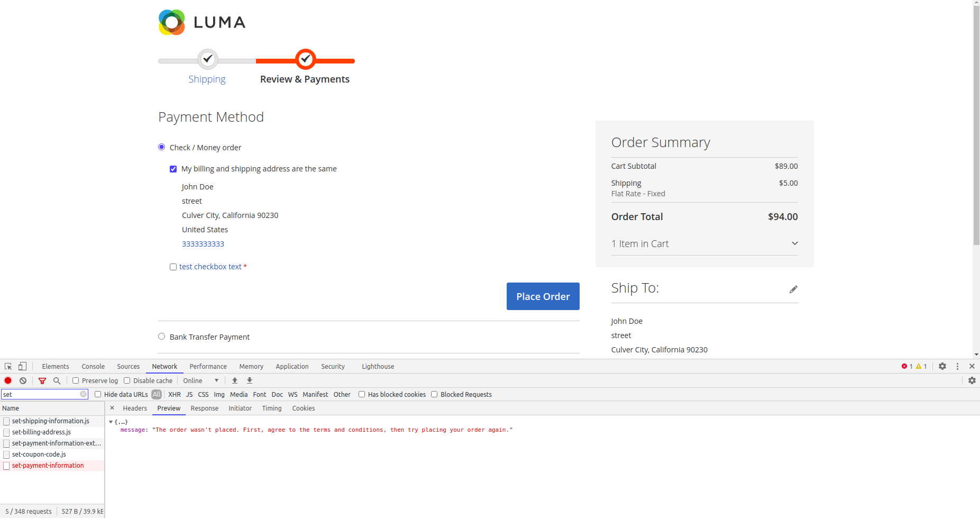Image resolution: width=980 pixels, height=518 pixels.
Task: Edit the Ship To address pencil
Action: click(x=793, y=289)
